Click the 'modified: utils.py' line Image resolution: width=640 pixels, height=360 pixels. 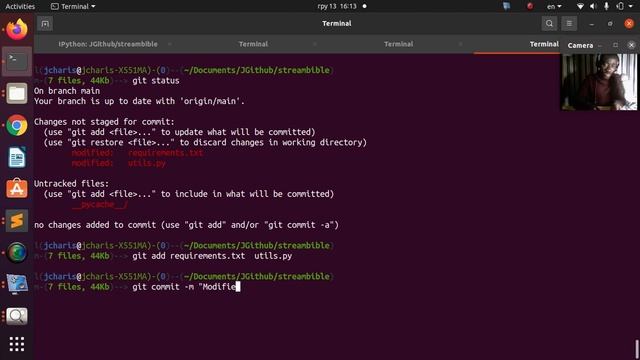click(x=119, y=163)
